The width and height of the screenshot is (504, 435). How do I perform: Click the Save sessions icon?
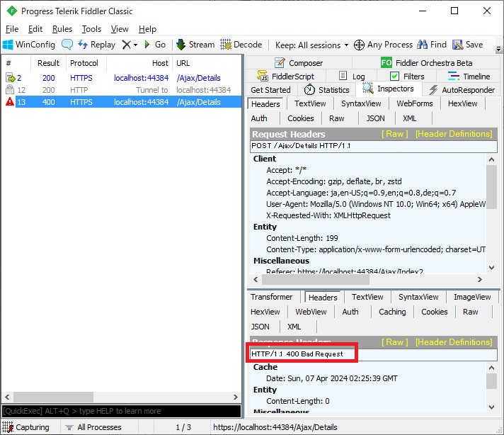(x=457, y=45)
